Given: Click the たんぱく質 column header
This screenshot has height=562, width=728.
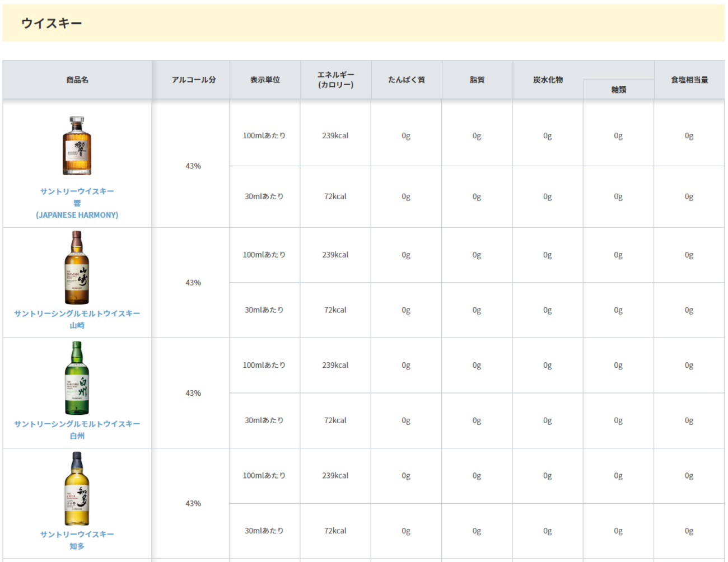Looking at the screenshot, I should 407,80.
